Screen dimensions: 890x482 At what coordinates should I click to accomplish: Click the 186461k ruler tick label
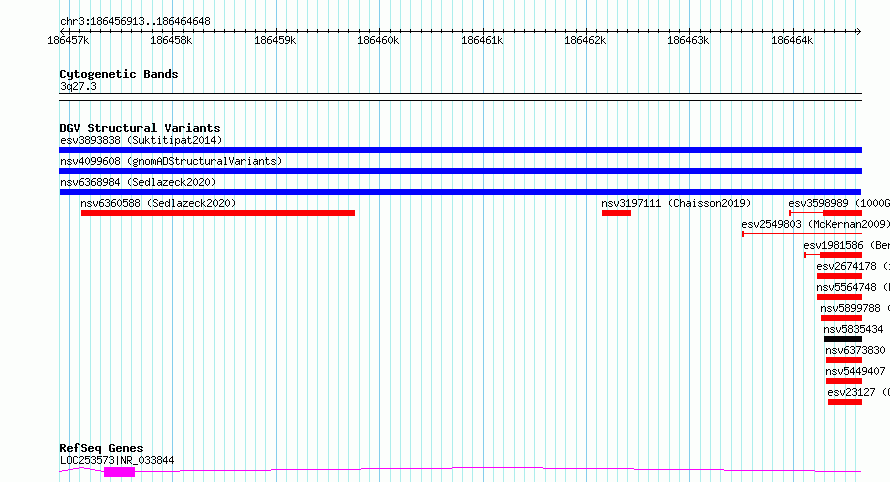point(482,40)
